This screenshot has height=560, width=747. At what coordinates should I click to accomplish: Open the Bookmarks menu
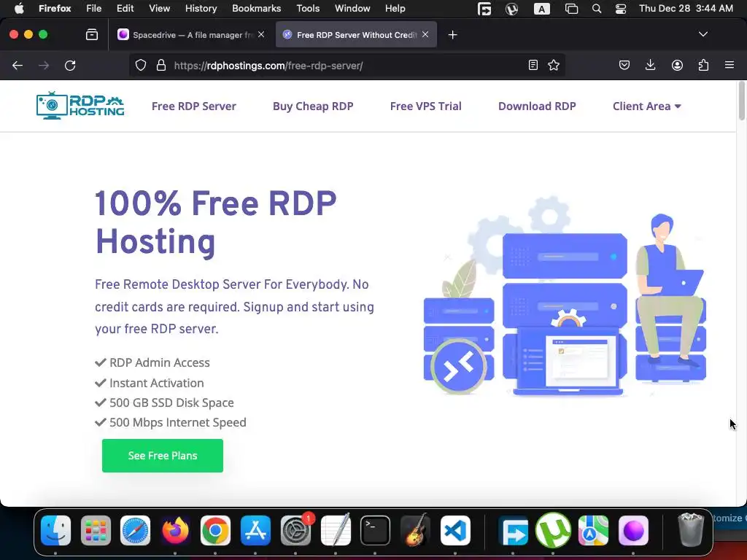(256, 9)
